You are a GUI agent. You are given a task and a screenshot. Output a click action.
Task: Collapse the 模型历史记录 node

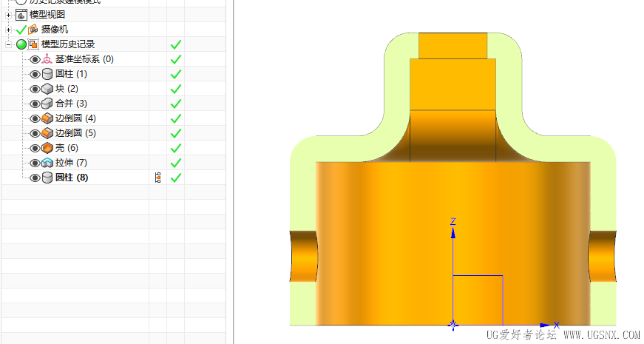point(8,44)
